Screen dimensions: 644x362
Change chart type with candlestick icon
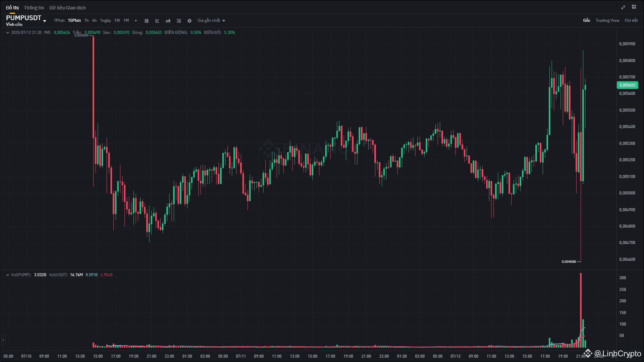point(168,21)
